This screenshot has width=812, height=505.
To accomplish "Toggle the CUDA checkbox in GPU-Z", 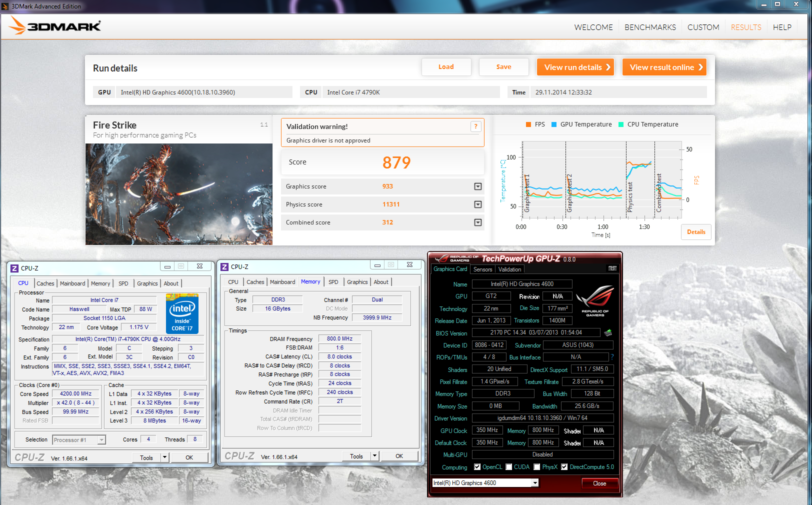I will (509, 467).
